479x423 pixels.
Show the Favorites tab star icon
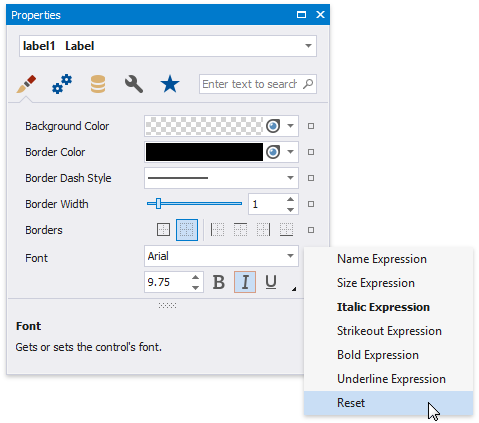pos(170,84)
